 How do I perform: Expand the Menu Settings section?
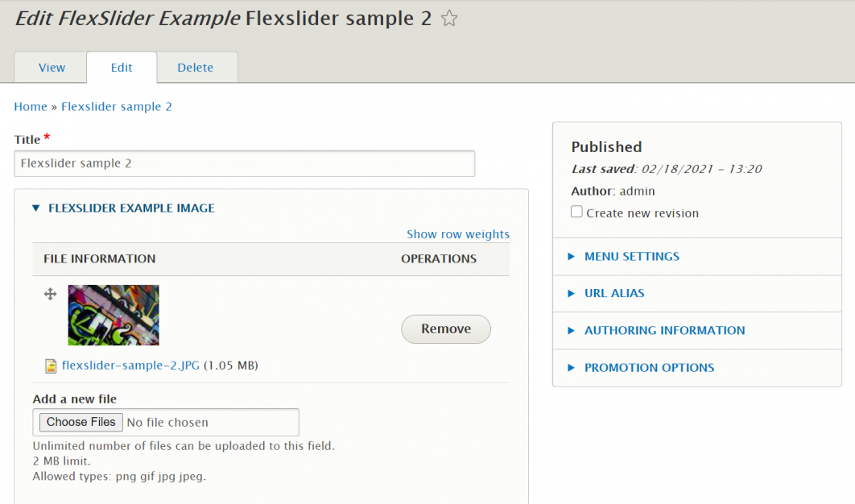631,256
